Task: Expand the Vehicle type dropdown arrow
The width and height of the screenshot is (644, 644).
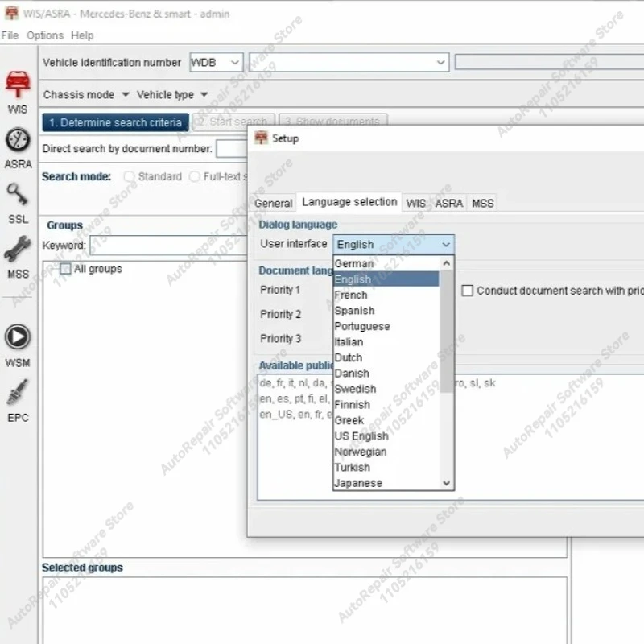Action: [204, 94]
